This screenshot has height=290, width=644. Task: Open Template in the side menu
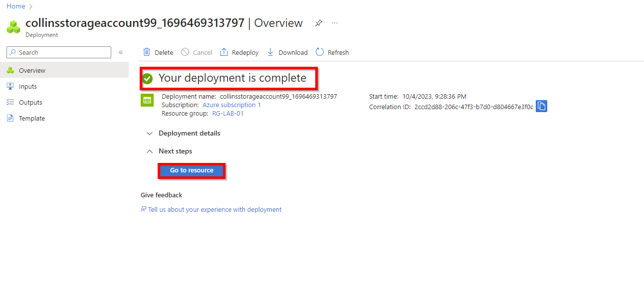[x=64, y=118]
